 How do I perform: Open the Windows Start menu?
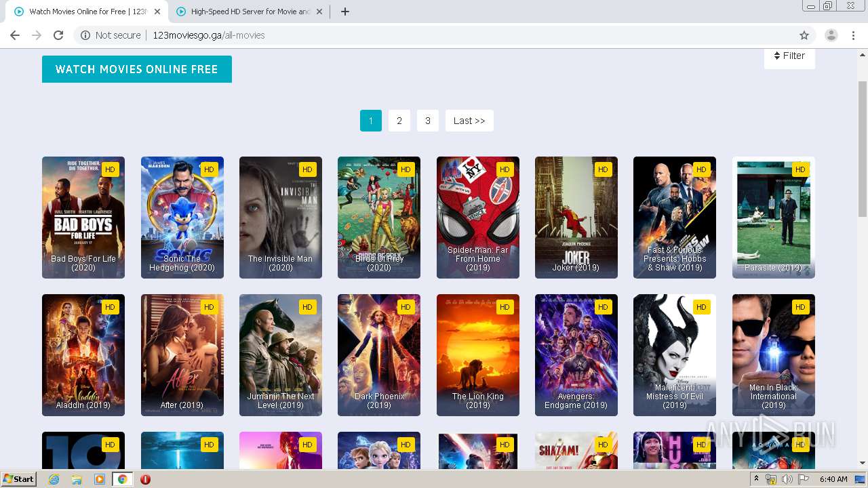coord(19,479)
